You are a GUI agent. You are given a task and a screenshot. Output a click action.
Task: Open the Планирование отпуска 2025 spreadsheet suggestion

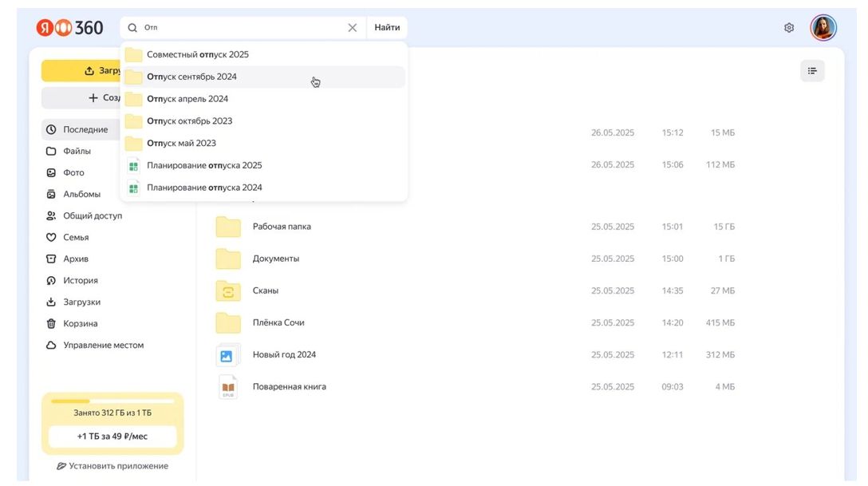tap(204, 166)
